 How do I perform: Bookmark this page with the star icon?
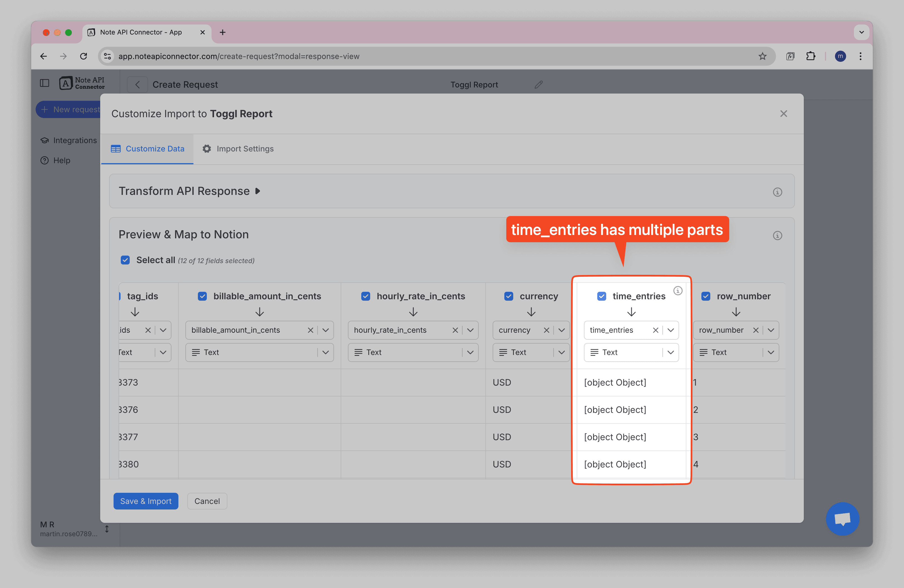coord(762,56)
